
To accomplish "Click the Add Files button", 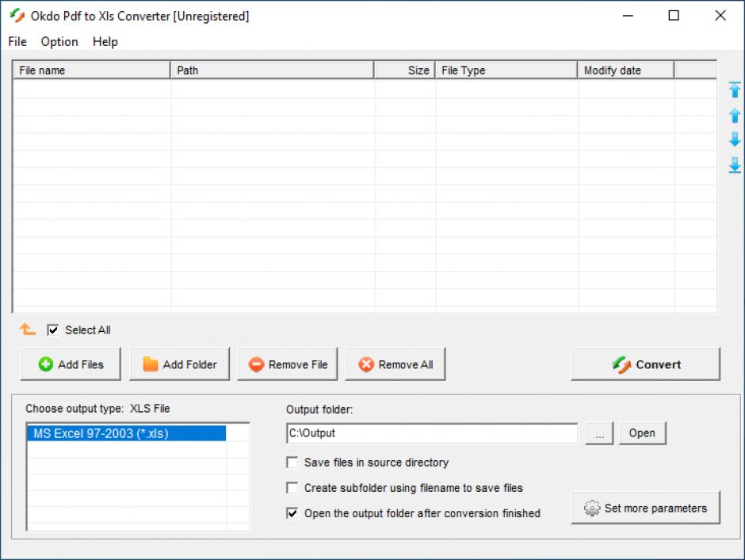I will pos(71,364).
